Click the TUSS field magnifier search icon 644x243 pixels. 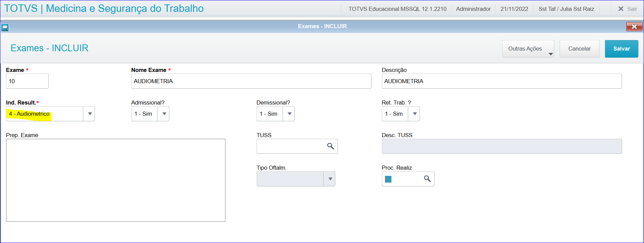click(330, 146)
